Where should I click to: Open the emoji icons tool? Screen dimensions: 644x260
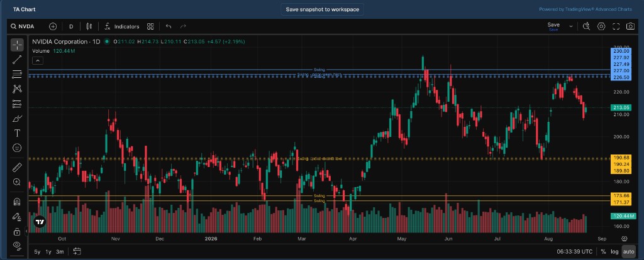coord(17,148)
